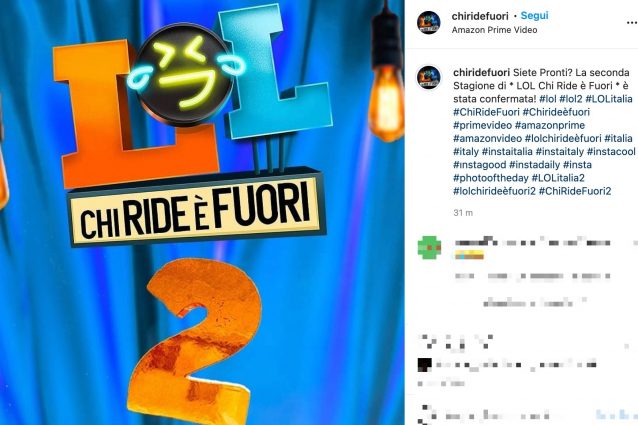Open the Amazon Prime Video location link

coord(494,30)
